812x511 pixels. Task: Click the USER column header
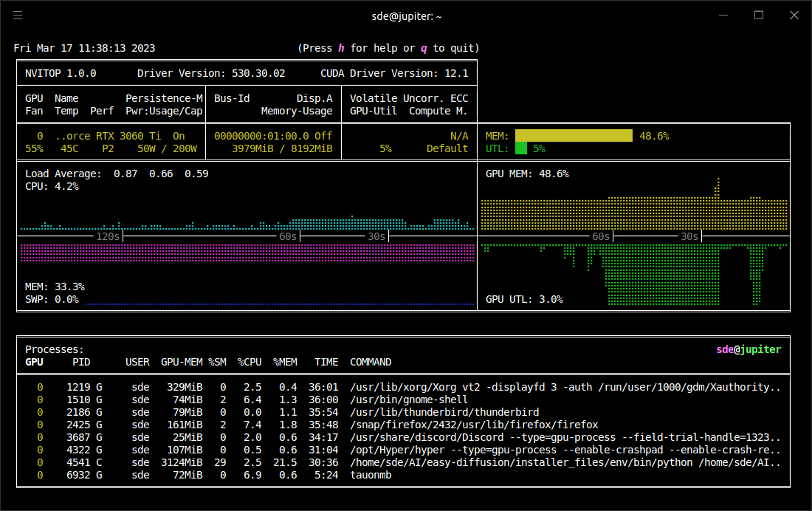(137, 363)
